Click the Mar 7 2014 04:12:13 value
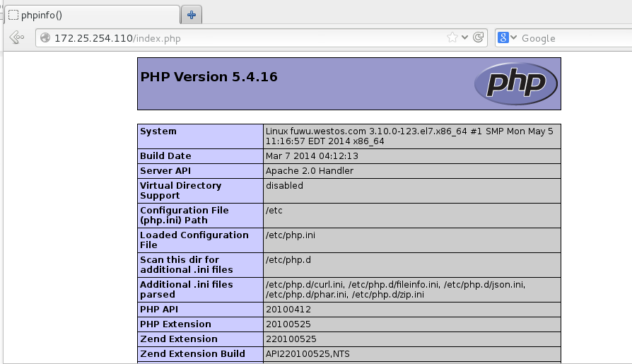 coord(312,156)
